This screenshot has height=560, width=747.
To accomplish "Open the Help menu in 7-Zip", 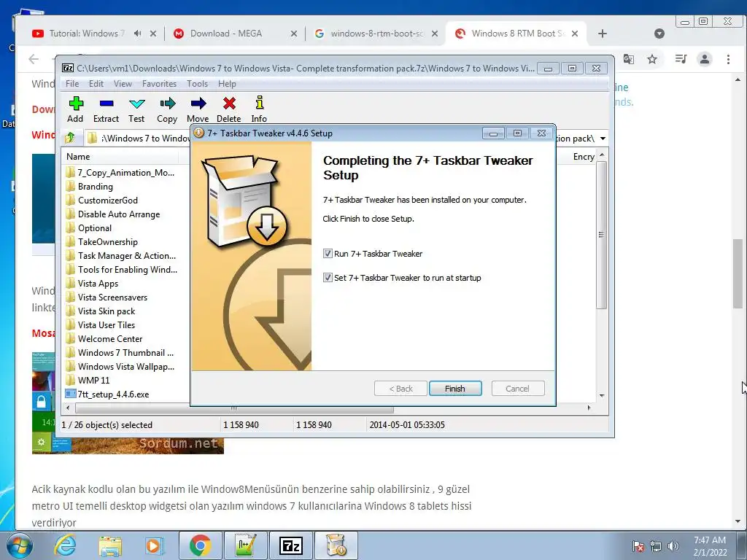I will [x=228, y=84].
